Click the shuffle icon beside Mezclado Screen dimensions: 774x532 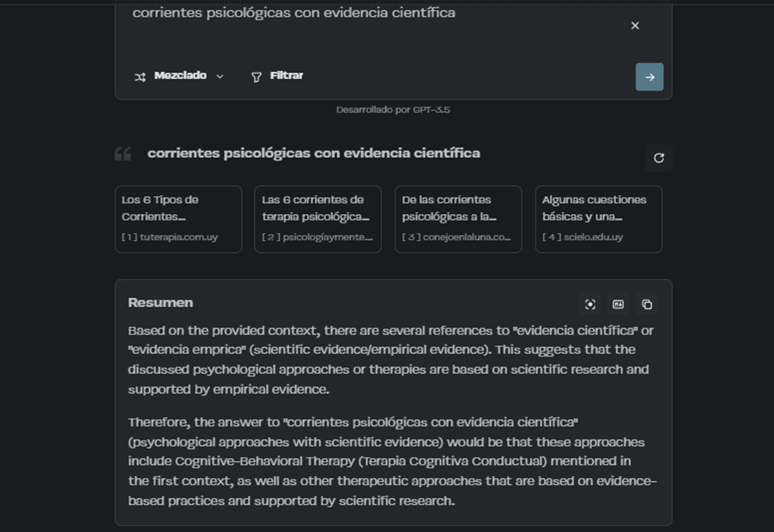coord(140,77)
